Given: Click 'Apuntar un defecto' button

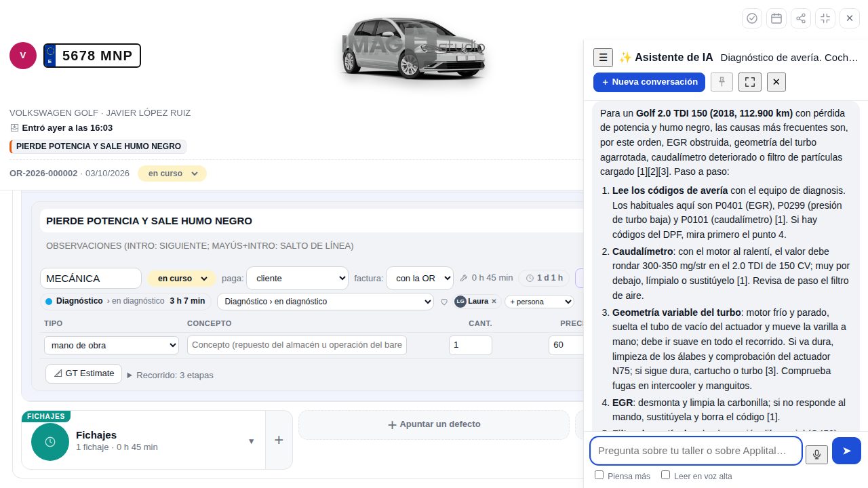Looking at the screenshot, I should tap(434, 424).
